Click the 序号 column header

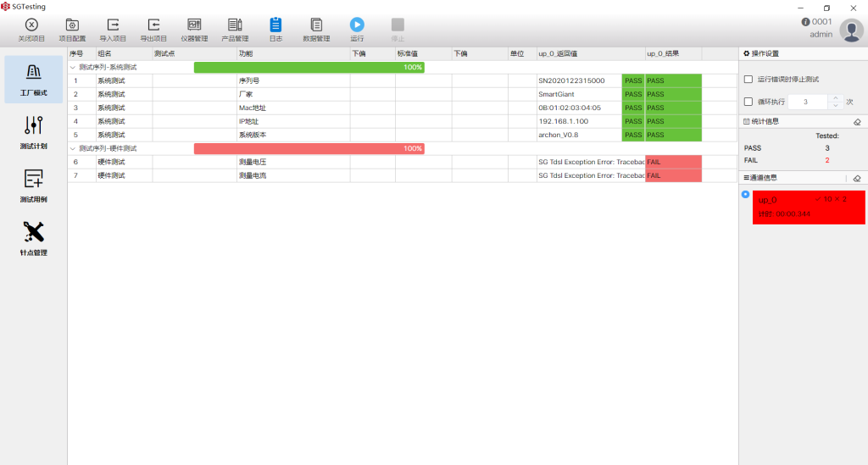click(81, 53)
